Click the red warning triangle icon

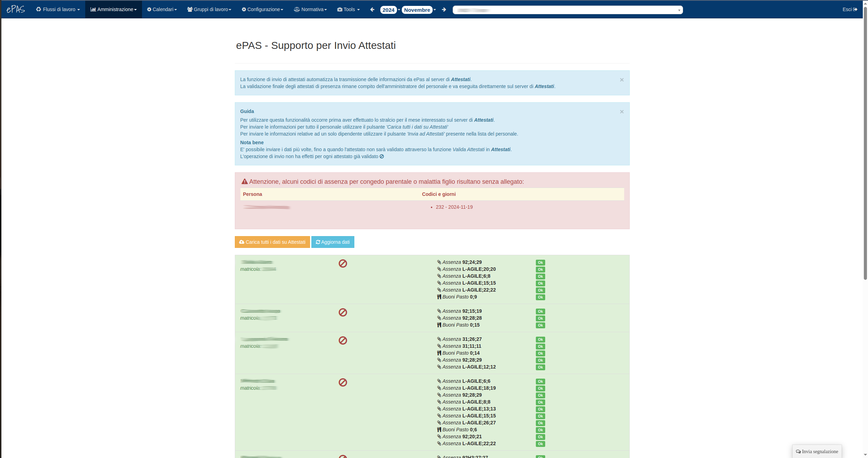[245, 181]
